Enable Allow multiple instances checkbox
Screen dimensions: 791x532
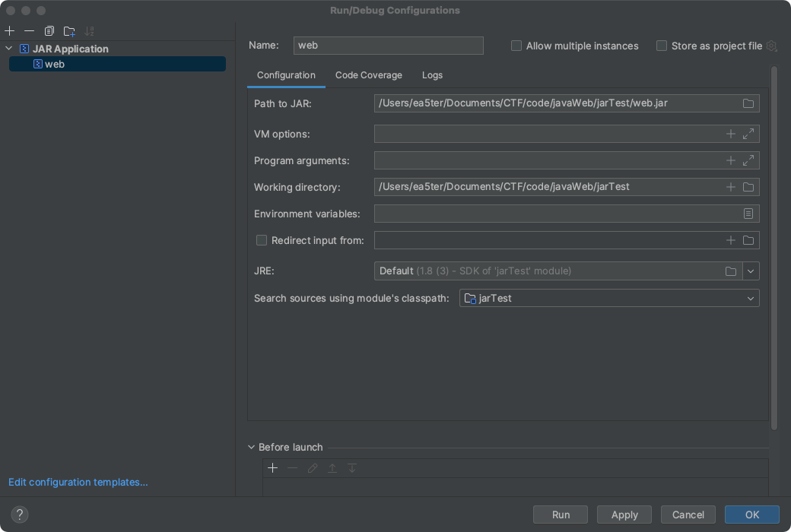tap(516, 46)
